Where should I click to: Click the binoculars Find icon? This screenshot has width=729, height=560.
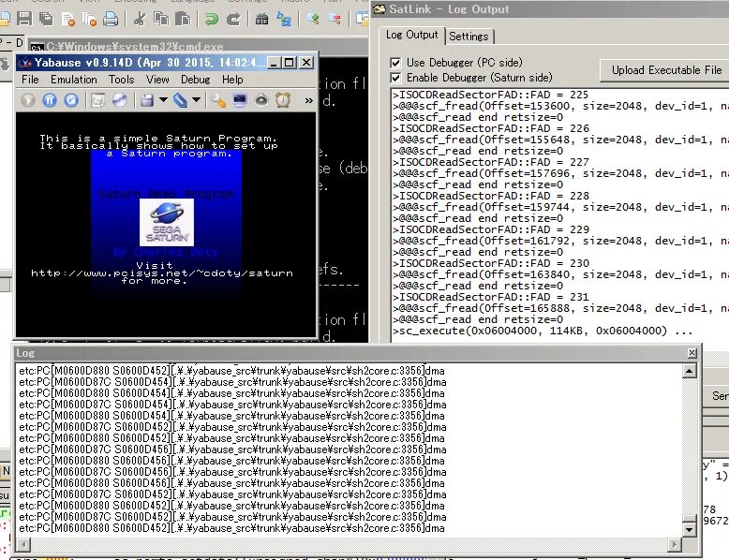coord(261,19)
